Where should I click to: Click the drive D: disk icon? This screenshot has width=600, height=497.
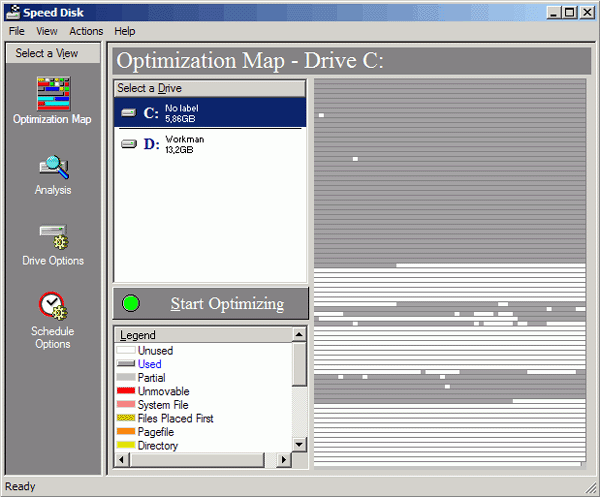point(128,144)
